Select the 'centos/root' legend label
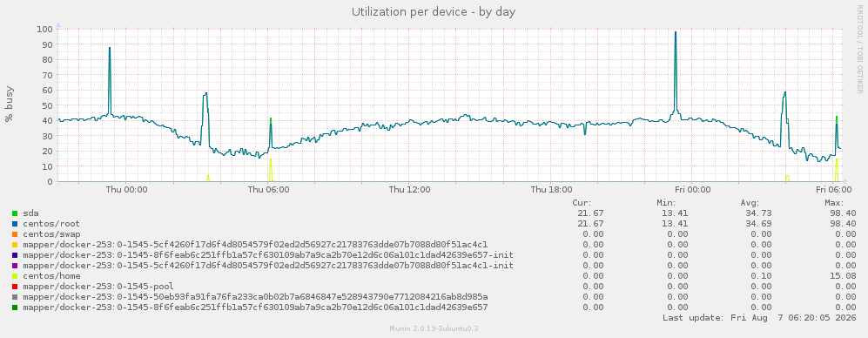The image size is (868, 338). [51, 224]
